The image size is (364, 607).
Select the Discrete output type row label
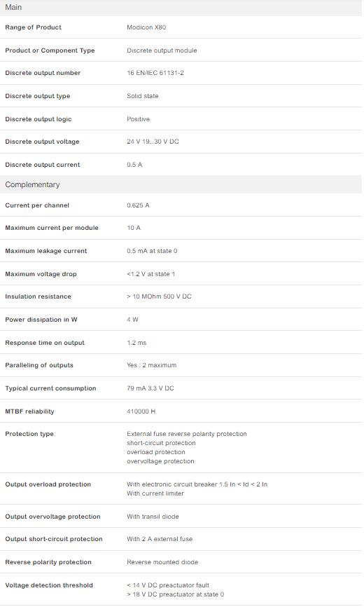pos(38,96)
